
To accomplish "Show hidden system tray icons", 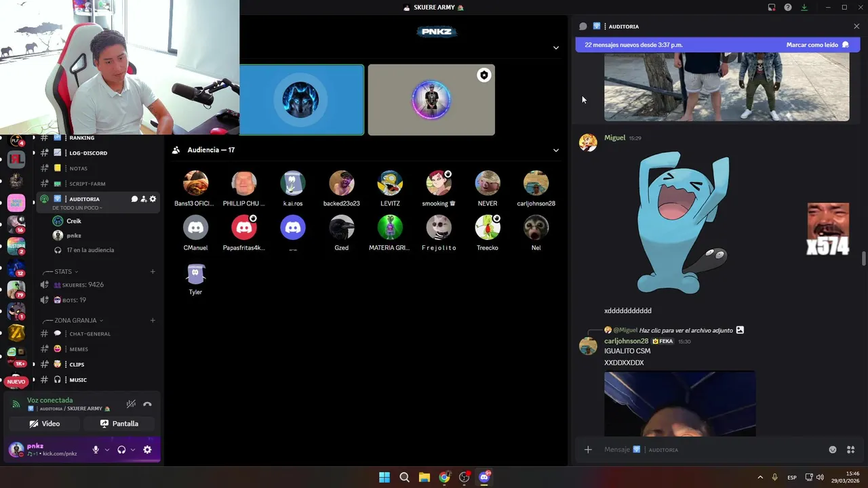I will click(759, 477).
